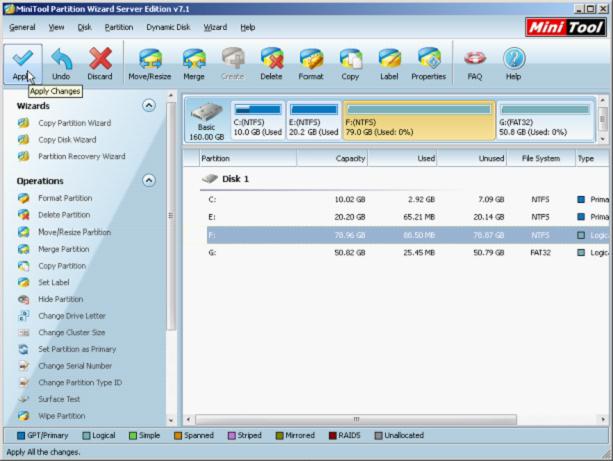The image size is (613, 461).
Task: Select C:(NTFS) block in disk map
Action: pos(258,120)
